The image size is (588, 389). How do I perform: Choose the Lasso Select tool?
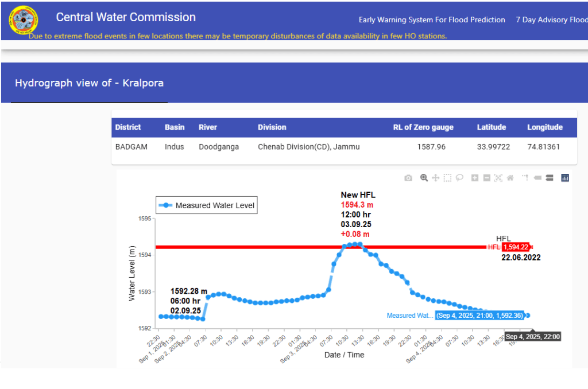click(x=459, y=178)
